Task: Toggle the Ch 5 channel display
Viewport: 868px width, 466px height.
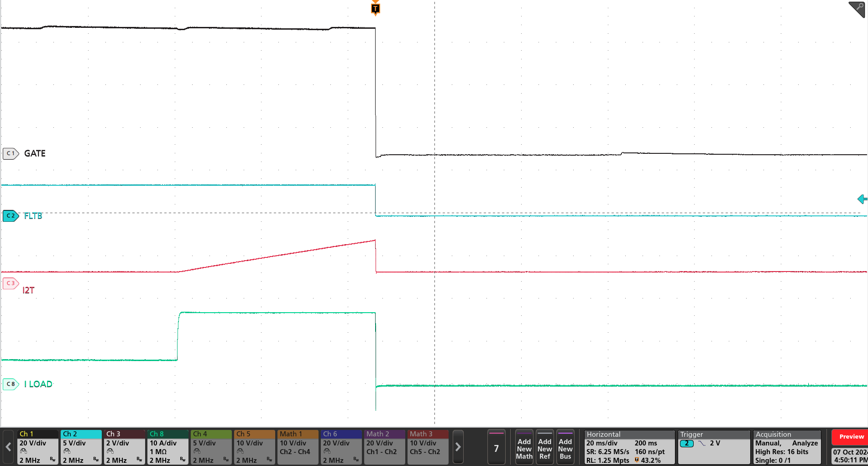Action: click(x=243, y=434)
